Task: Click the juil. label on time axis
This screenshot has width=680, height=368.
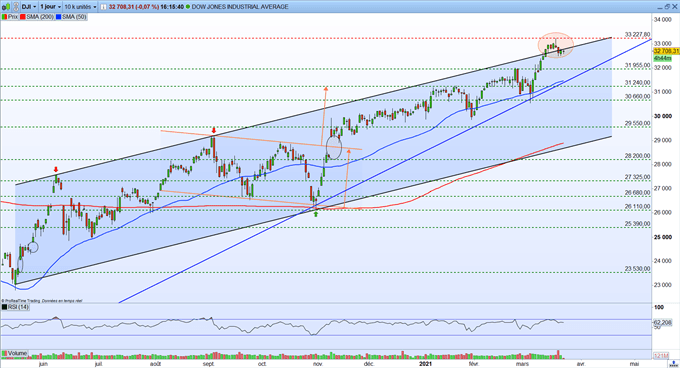Action: coord(98,364)
